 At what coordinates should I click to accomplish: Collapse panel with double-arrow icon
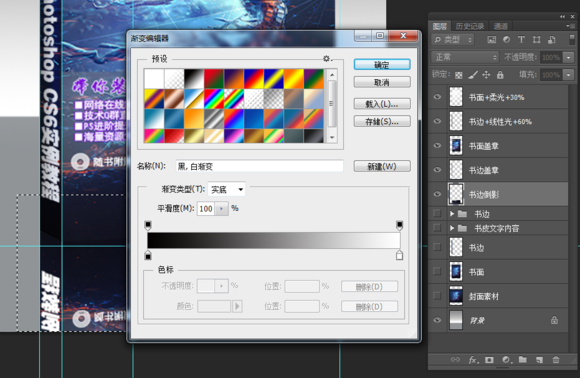(x=562, y=17)
